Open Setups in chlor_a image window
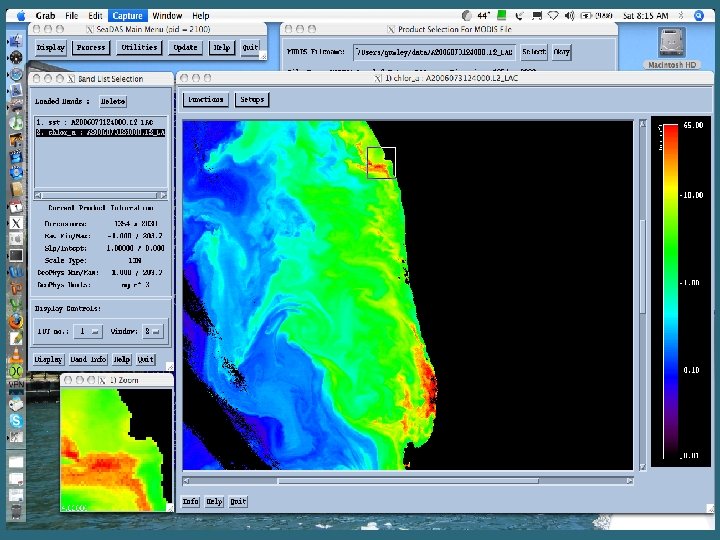720x540 pixels. (252, 100)
